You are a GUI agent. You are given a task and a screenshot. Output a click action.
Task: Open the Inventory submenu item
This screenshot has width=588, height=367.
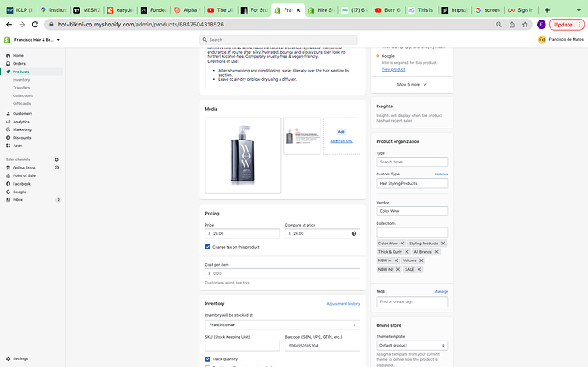(21, 80)
